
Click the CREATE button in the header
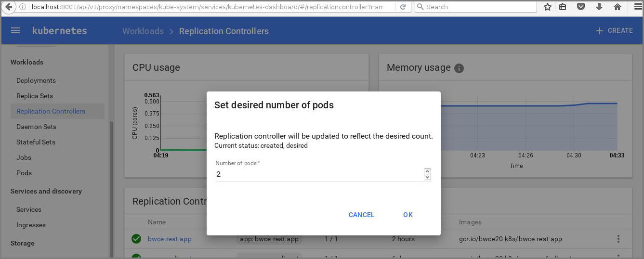[x=614, y=31]
